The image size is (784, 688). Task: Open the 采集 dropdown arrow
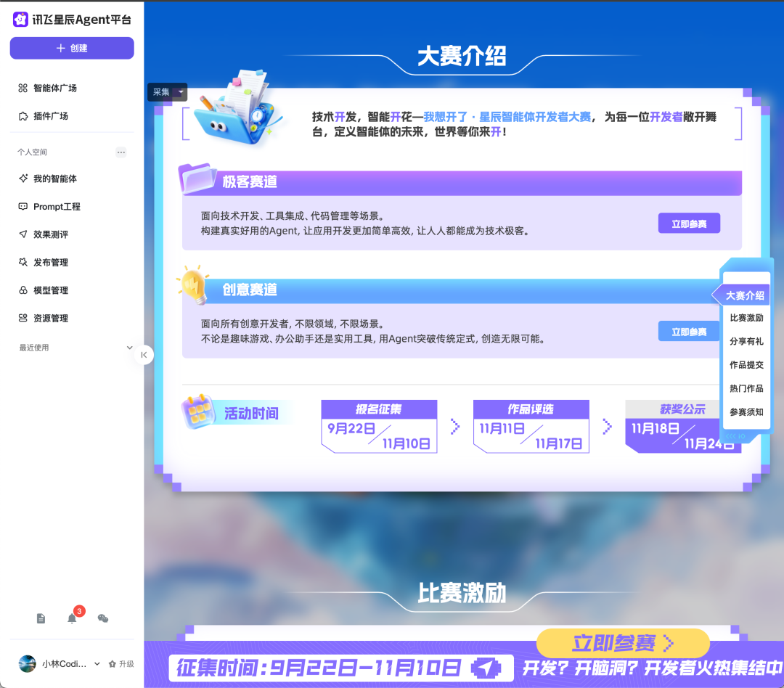[x=181, y=92]
